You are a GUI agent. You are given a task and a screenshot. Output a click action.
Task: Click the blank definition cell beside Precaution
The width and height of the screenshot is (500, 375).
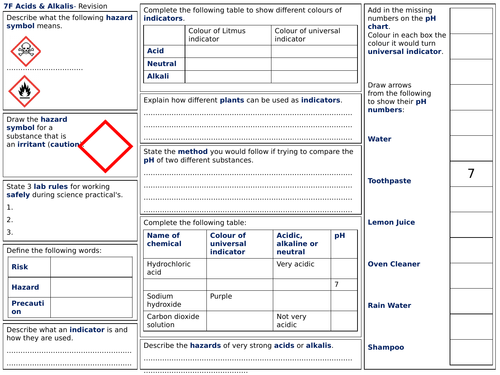coord(91,308)
